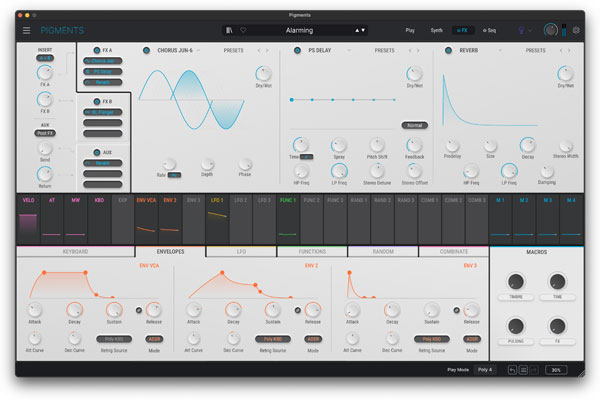Click the Reverb Decay knob

click(x=527, y=145)
